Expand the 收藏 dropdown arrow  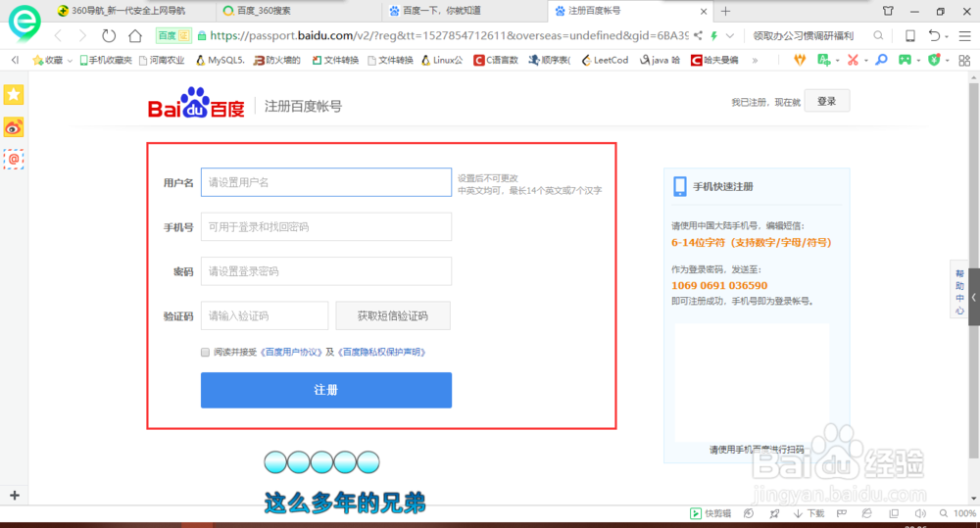coord(70,61)
